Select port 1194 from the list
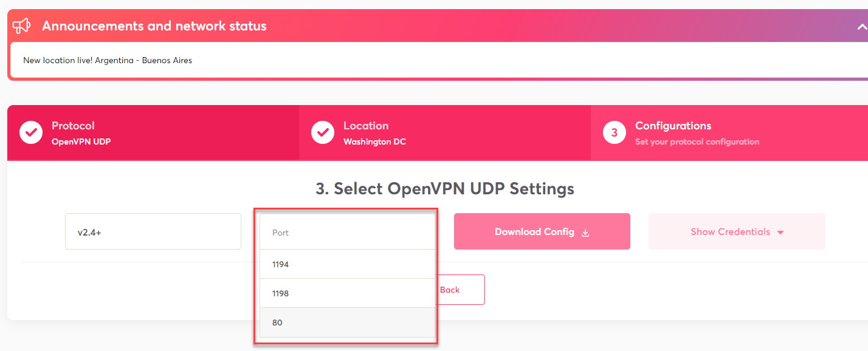The height and width of the screenshot is (351, 868). coord(347,264)
